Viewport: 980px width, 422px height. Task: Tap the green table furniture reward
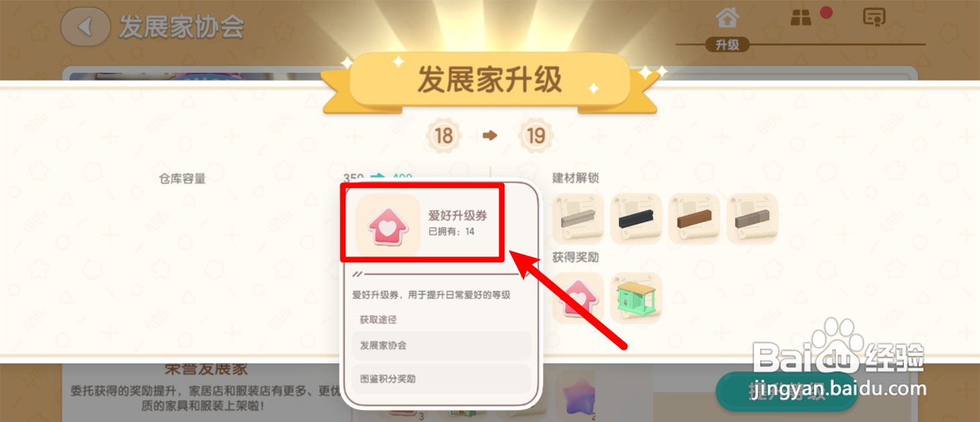[x=636, y=298]
